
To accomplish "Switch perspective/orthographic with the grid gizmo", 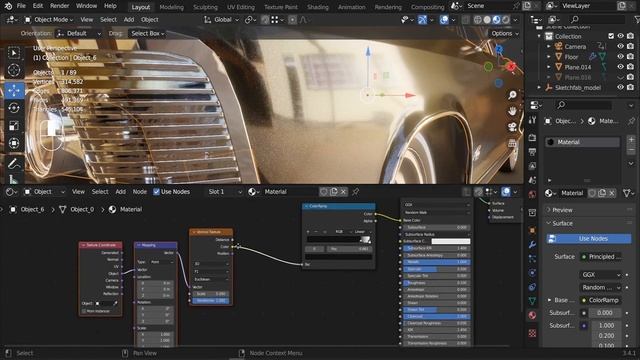I will click(x=512, y=143).
